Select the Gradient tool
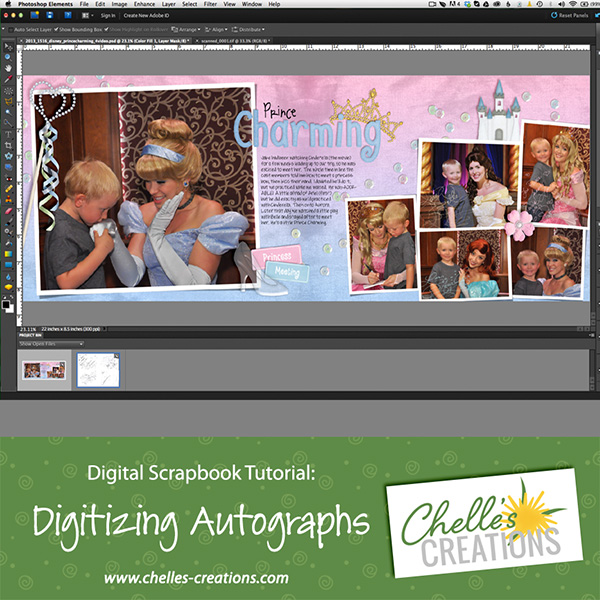Image resolution: width=600 pixels, height=600 pixels. pos(8,254)
